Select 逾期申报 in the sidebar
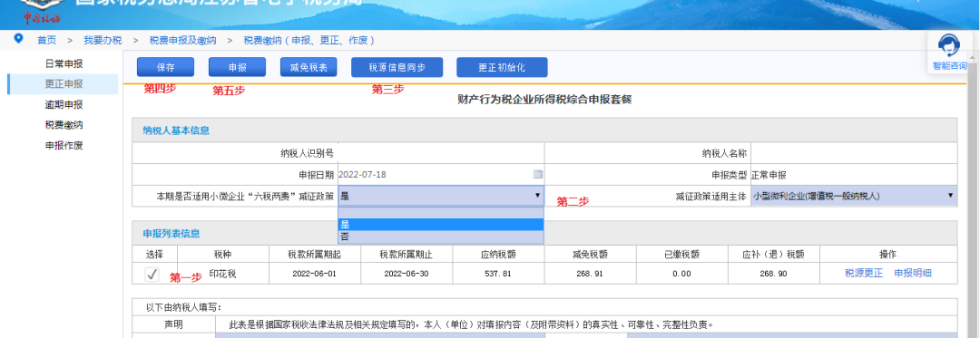This screenshot has height=338, width=980. (x=64, y=105)
